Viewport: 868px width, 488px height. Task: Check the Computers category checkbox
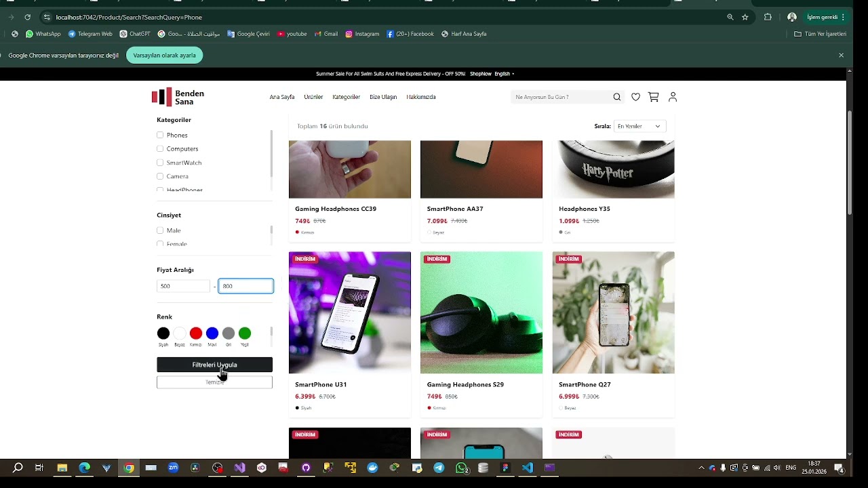(160, 148)
